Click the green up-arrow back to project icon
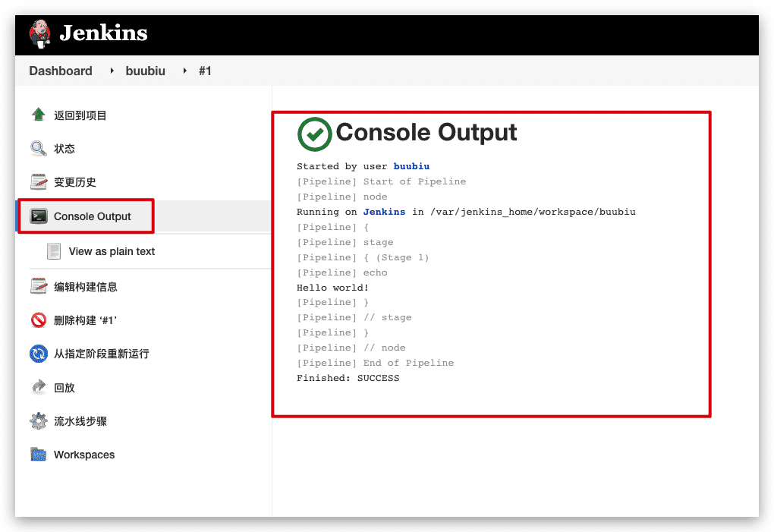Viewport: 774px width, 532px height. [x=39, y=115]
